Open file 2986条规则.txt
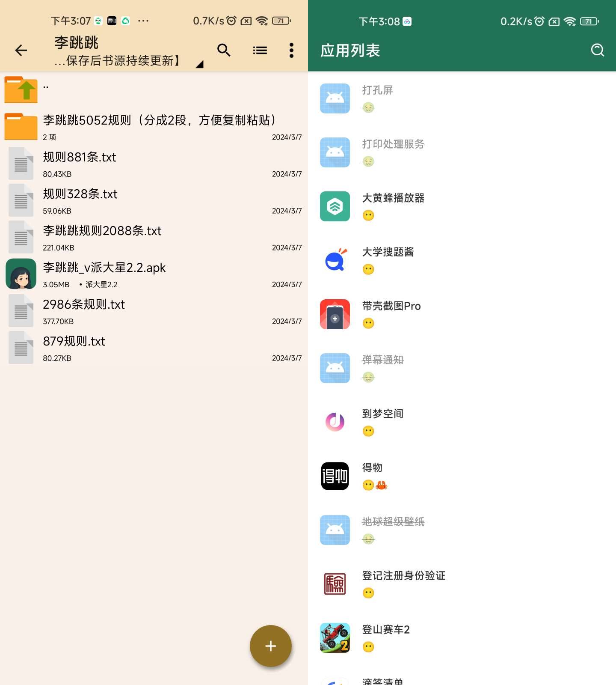This screenshot has height=685, width=616. coord(84,304)
